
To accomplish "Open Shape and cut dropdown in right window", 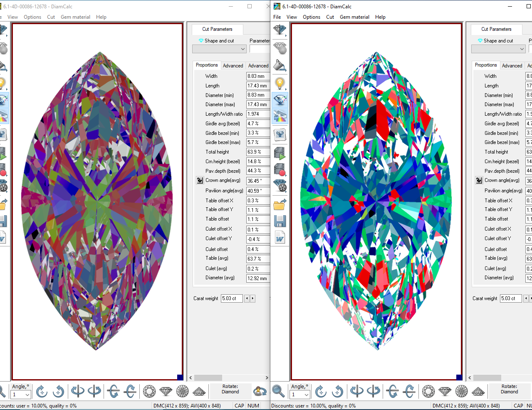I will [x=498, y=49].
